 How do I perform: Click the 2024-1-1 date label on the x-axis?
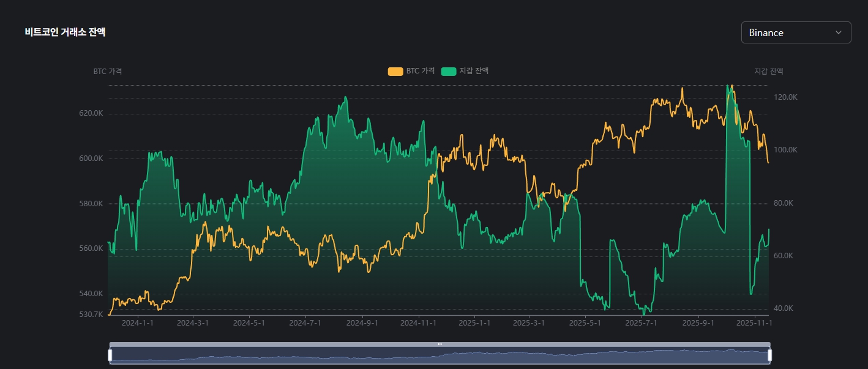click(137, 322)
